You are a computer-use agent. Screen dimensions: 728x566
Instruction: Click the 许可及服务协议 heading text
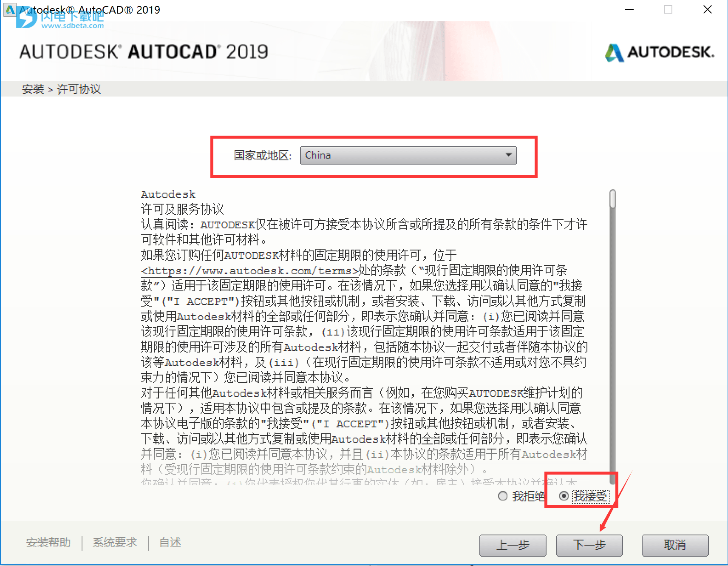182,209
